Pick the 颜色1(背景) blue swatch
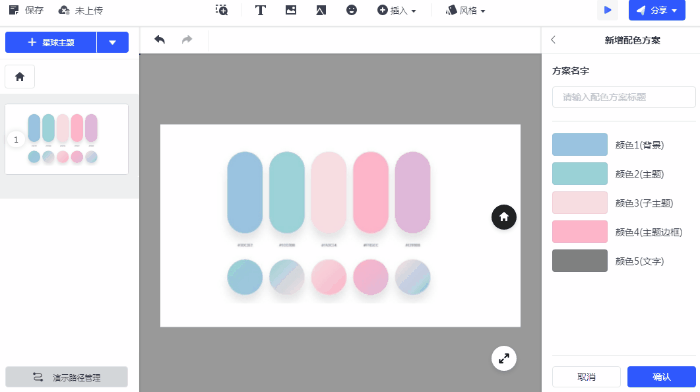This screenshot has height=392, width=700. pos(579,145)
